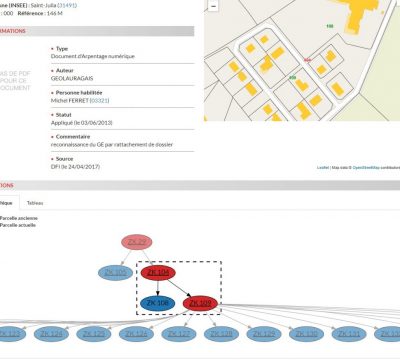Click the ZK 130 parcel node
Image resolution: width=400 pixels, height=360 pixels.
tap(307, 334)
